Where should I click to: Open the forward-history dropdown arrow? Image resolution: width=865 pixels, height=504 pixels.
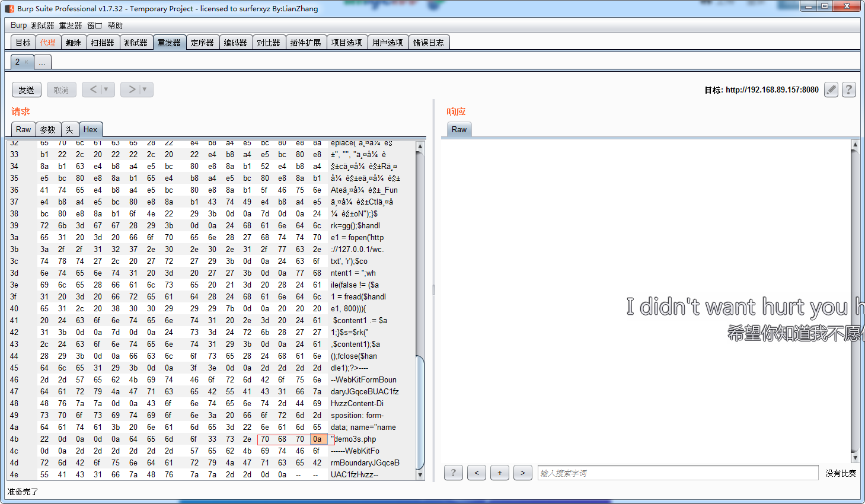click(x=145, y=90)
